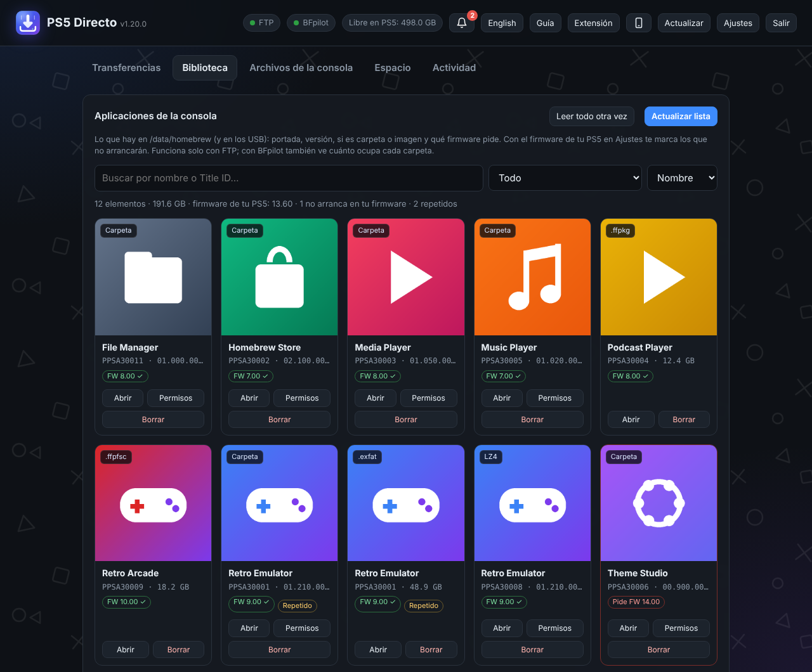Click the Actualizar button in the header

click(684, 23)
